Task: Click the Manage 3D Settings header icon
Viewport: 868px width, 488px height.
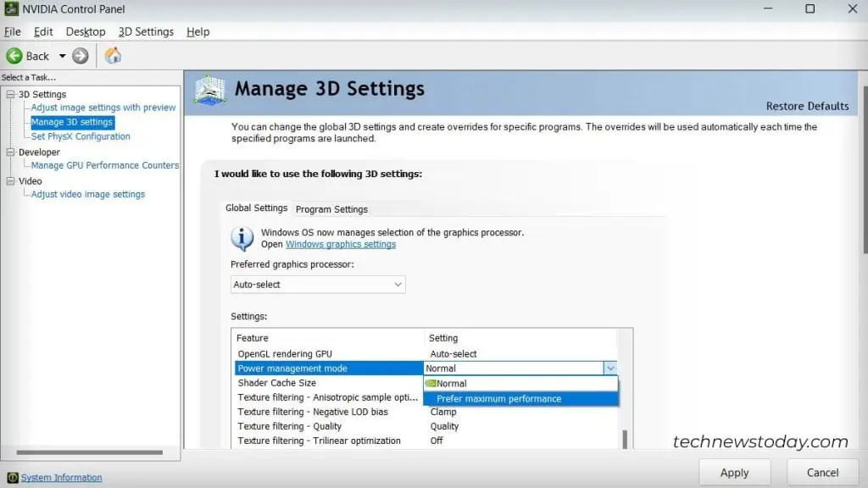Action: point(210,90)
